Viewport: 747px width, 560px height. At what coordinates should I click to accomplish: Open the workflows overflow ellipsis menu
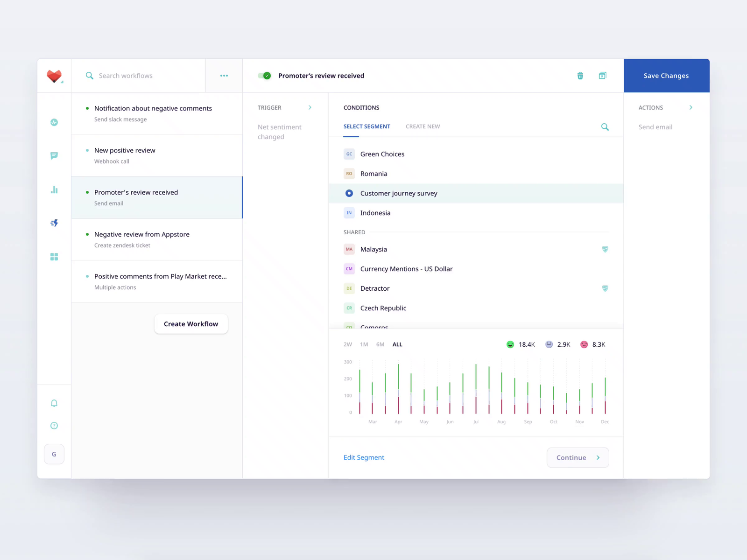(x=224, y=75)
